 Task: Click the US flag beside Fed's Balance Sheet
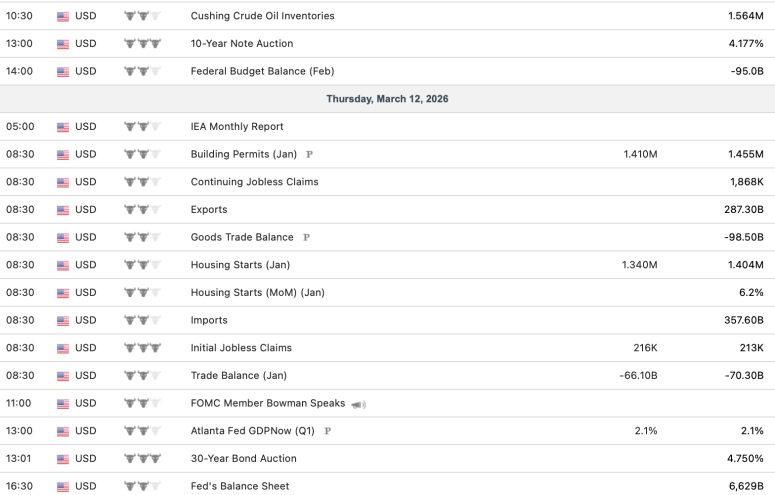coord(63,486)
